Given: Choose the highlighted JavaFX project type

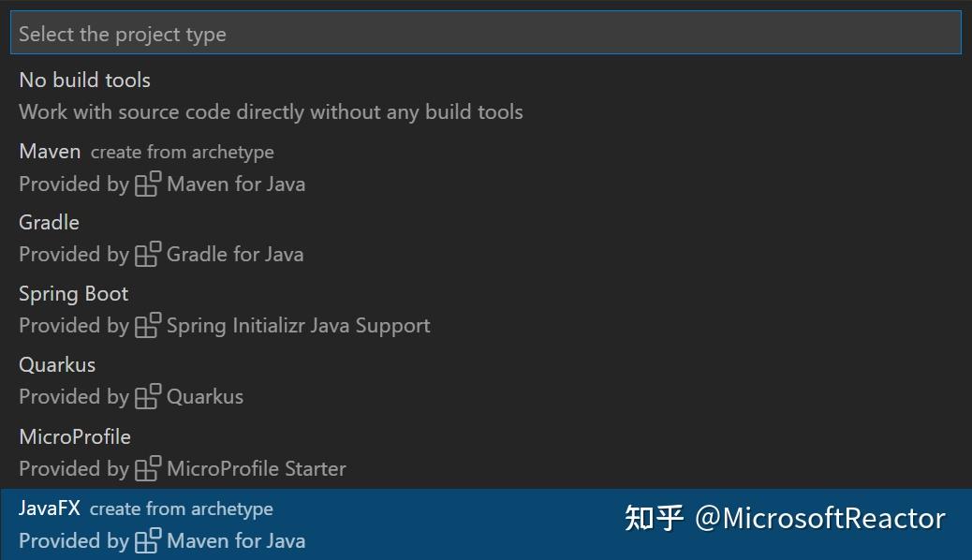Looking at the screenshot, I should click(486, 524).
